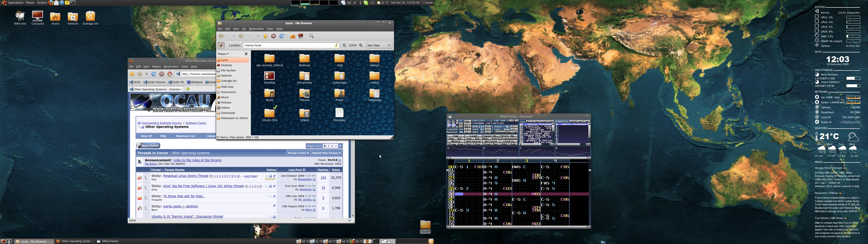Open the Icon View dropdown
The height and width of the screenshot is (244, 868).
click(380, 45)
